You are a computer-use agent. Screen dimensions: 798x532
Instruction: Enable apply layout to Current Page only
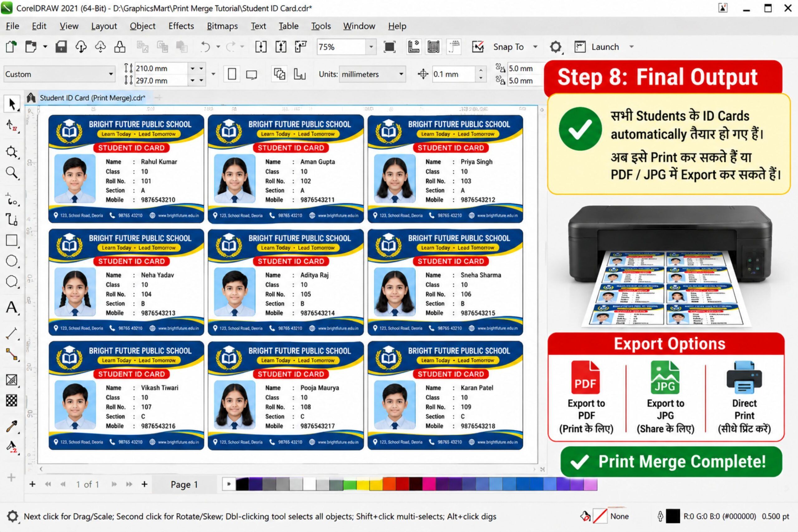pyautogui.click(x=300, y=74)
